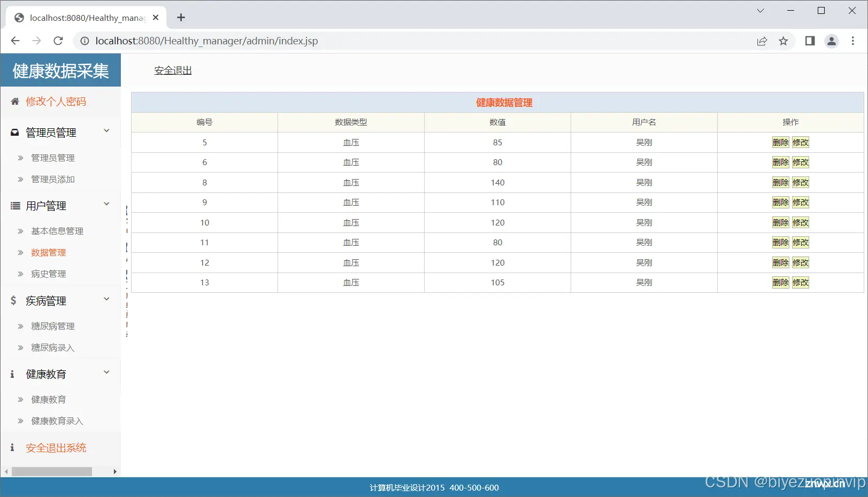The width and height of the screenshot is (868, 497).
Task: Delete record number 11
Action: pyautogui.click(x=780, y=242)
